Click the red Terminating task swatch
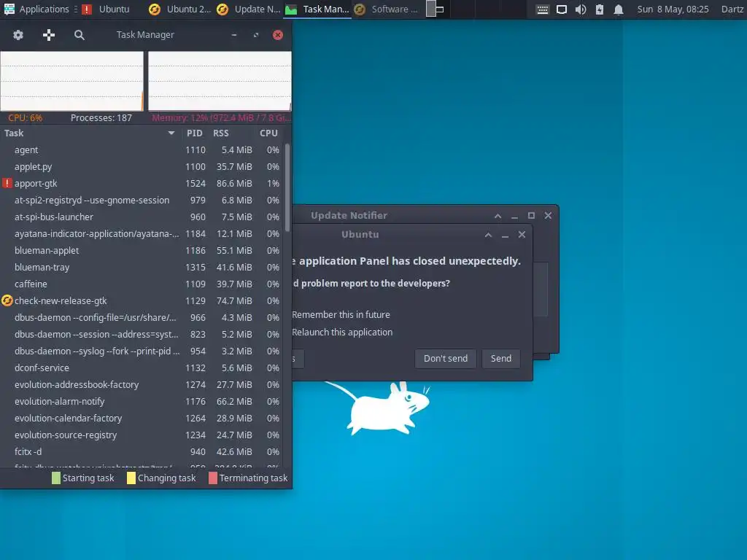Image resolution: width=747 pixels, height=560 pixels. (x=213, y=478)
